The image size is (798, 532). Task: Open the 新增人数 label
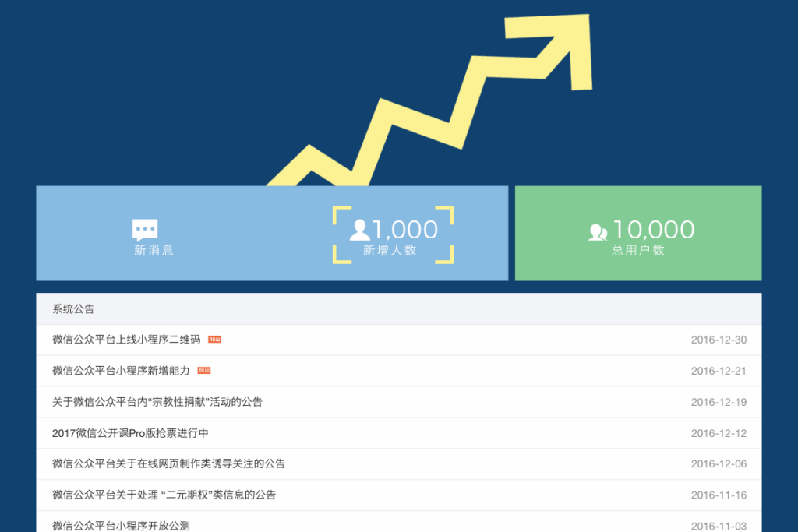390,251
